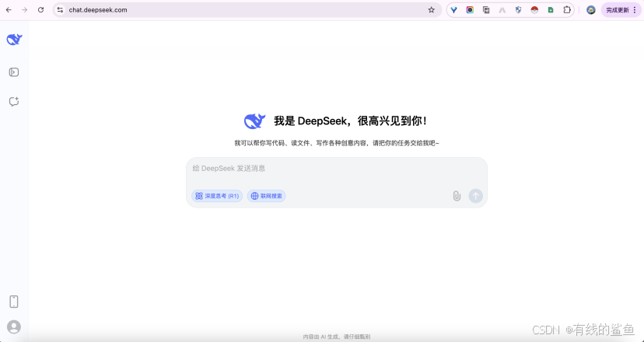The width and height of the screenshot is (644, 342).
Task: Click the 内容由 AI 生成 footer notice
Action: click(x=336, y=337)
